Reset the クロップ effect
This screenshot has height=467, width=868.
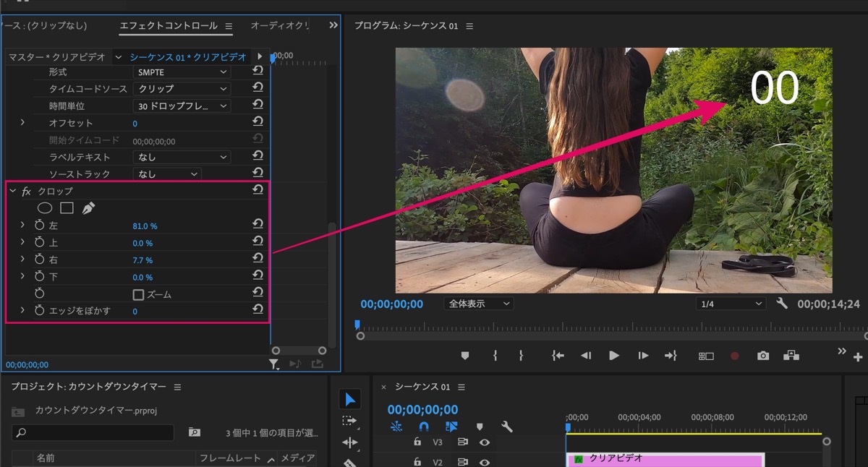point(258,190)
